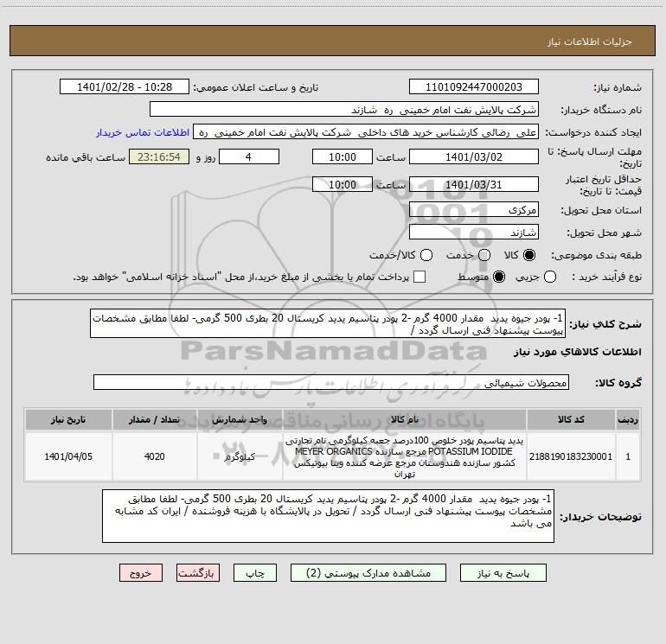Click the گروه کالا field محصولات شیمیائی
666x644 pixels.
point(331,382)
